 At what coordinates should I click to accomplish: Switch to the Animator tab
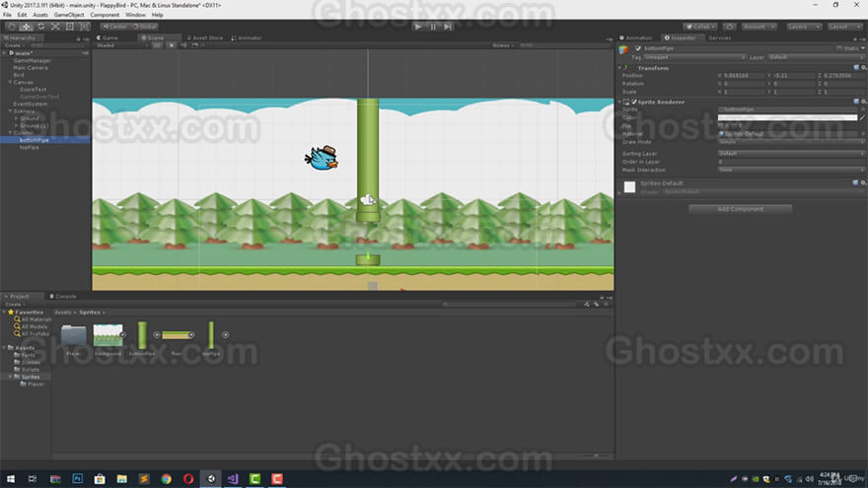pos(247,37)
